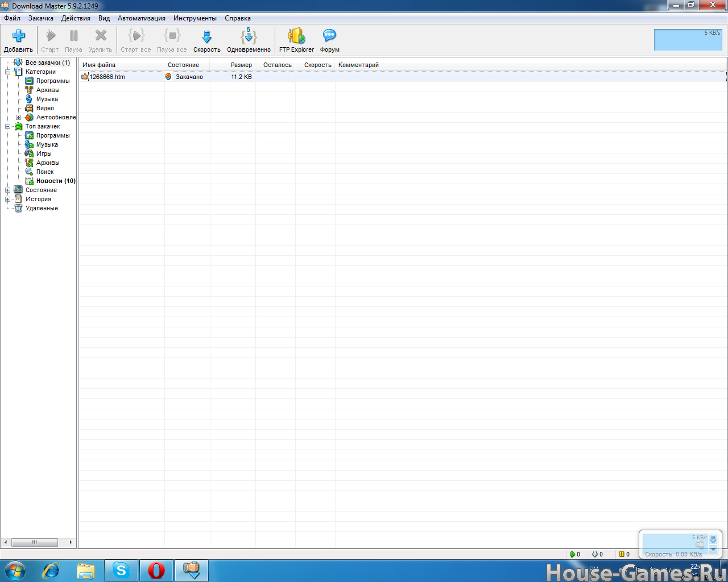Open Новости (10) in the tree
Viewport: 728px width, 582px height.
pyautogui.click(x=56, y=181)
